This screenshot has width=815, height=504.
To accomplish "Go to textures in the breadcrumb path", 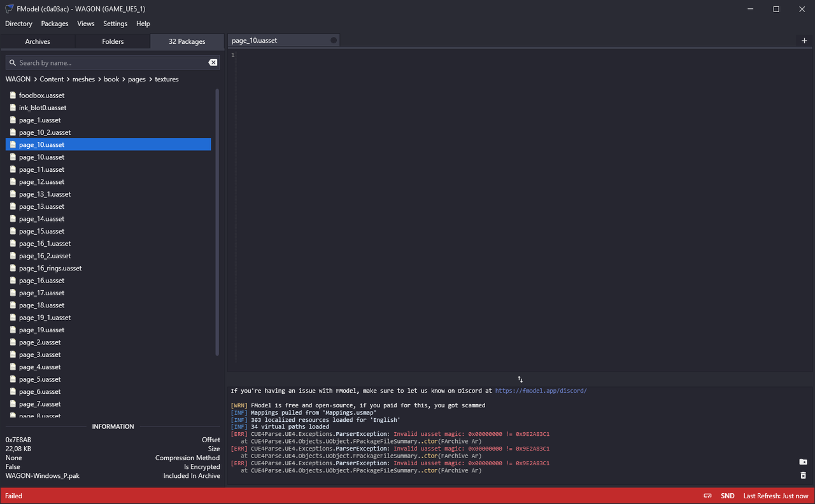I will tap(167, 80).
